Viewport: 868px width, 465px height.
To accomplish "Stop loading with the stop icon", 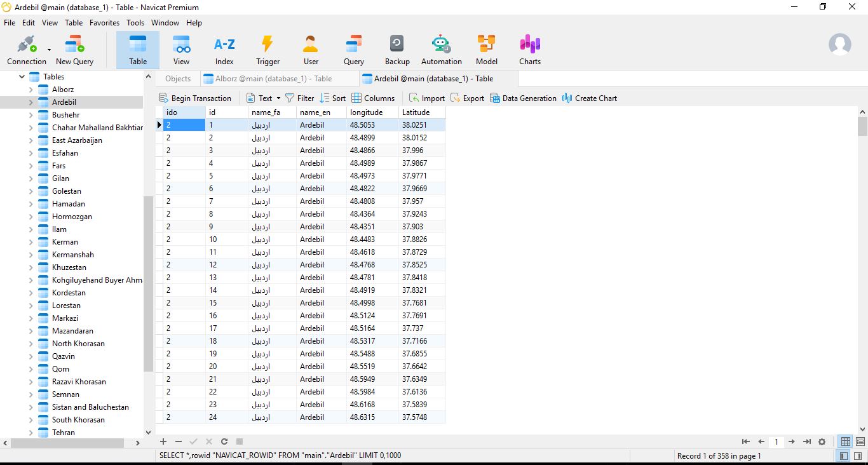I will pos(240,441).
